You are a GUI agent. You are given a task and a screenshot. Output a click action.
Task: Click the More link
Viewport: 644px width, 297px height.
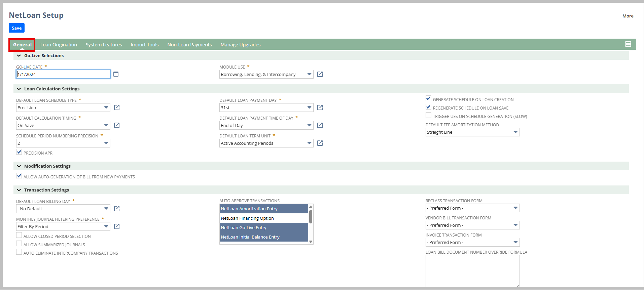[628, 16]
